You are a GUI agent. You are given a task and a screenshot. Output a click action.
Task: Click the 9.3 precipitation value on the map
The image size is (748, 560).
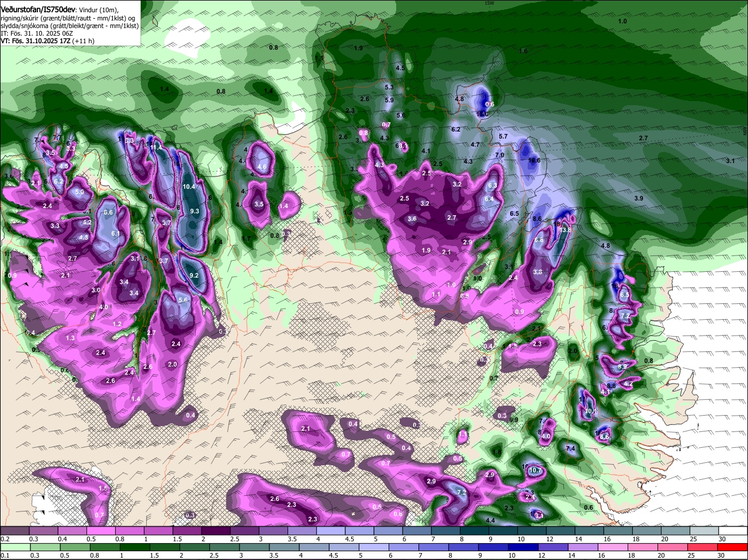coord(195,212)
